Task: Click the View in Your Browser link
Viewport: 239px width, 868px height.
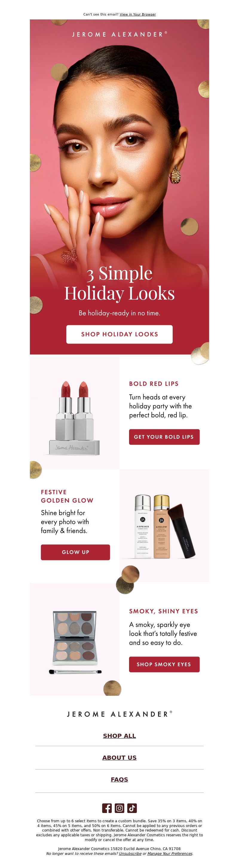Action: (x=138, y=14)
